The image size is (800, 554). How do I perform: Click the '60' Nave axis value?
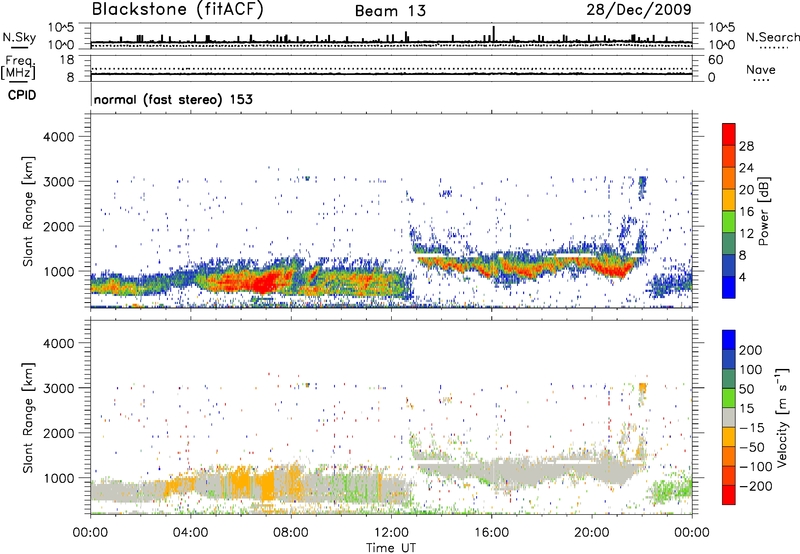(x=715, y=60)
